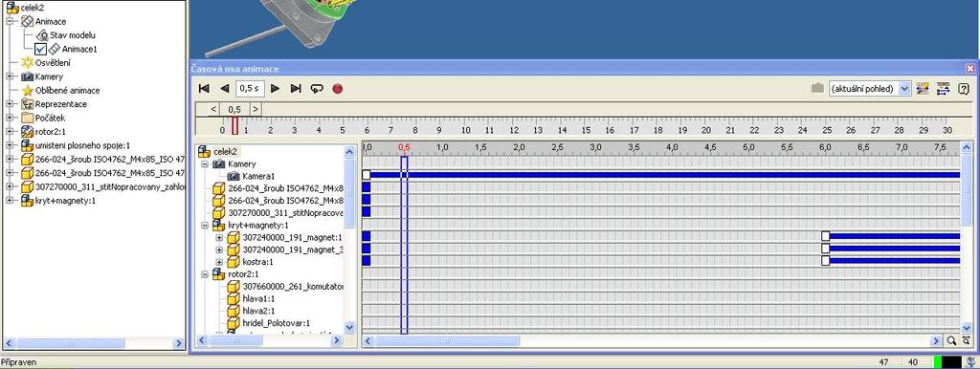Select Animace1 label in browser
This screenshot has height=369, width=980.
(x=79, y=49)
